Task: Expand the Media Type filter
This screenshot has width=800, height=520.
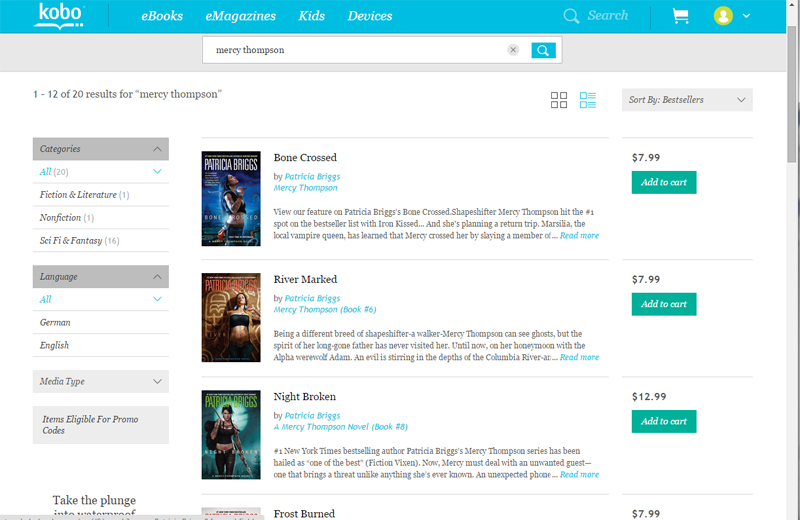Action: (101, 381)
